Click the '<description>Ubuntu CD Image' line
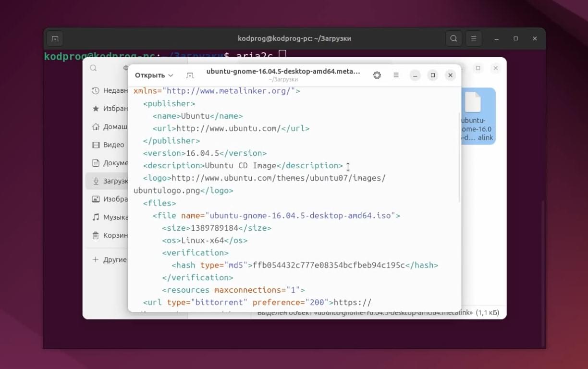Screen dimensions: 588x369 tap(243, 166)
